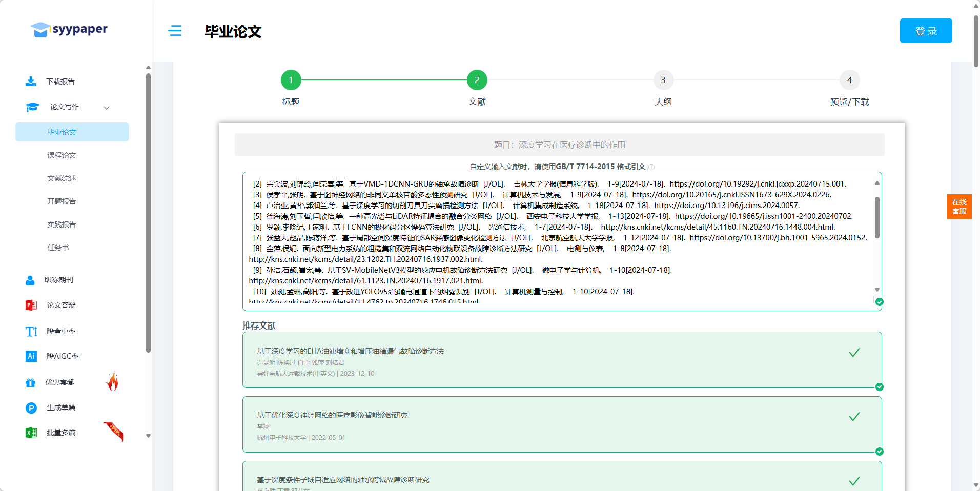Click the flame icon beside 优惠套餐
This screenshot has height=491, width=980.
112,381
